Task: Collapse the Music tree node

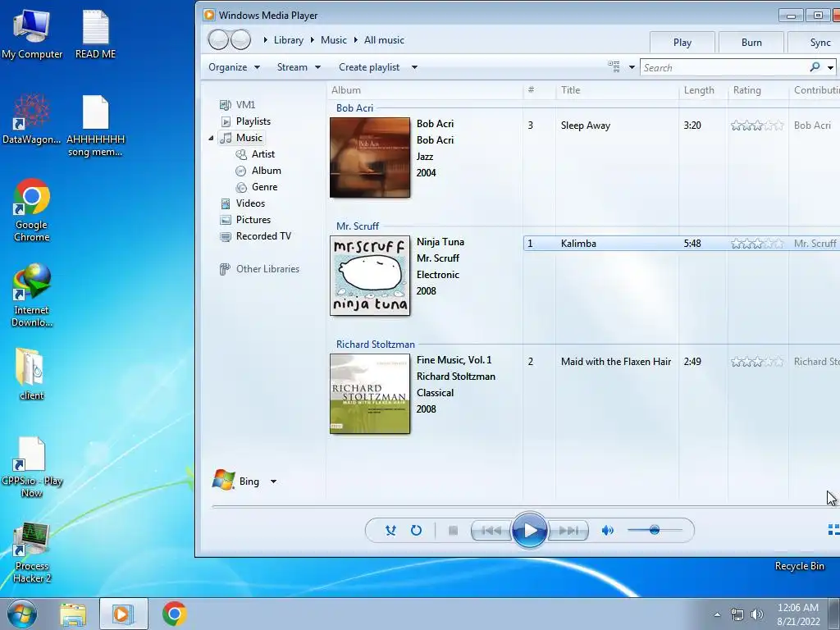Action: click(211, 138)
